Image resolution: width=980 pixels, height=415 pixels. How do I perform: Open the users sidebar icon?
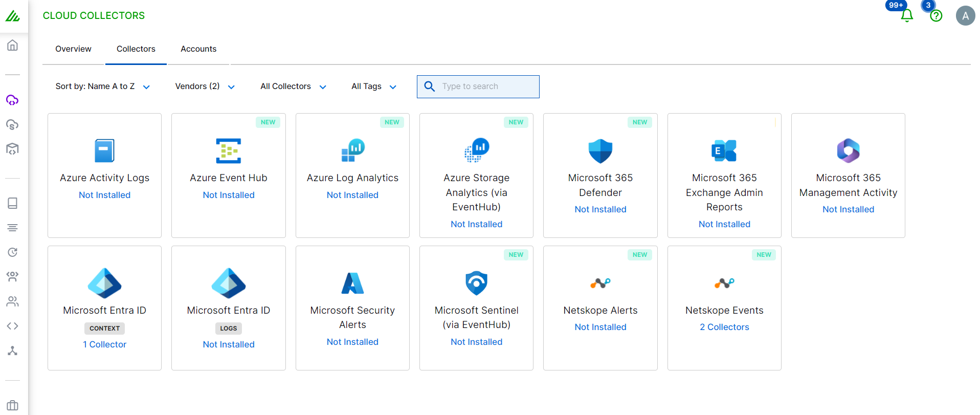[13, 301]
